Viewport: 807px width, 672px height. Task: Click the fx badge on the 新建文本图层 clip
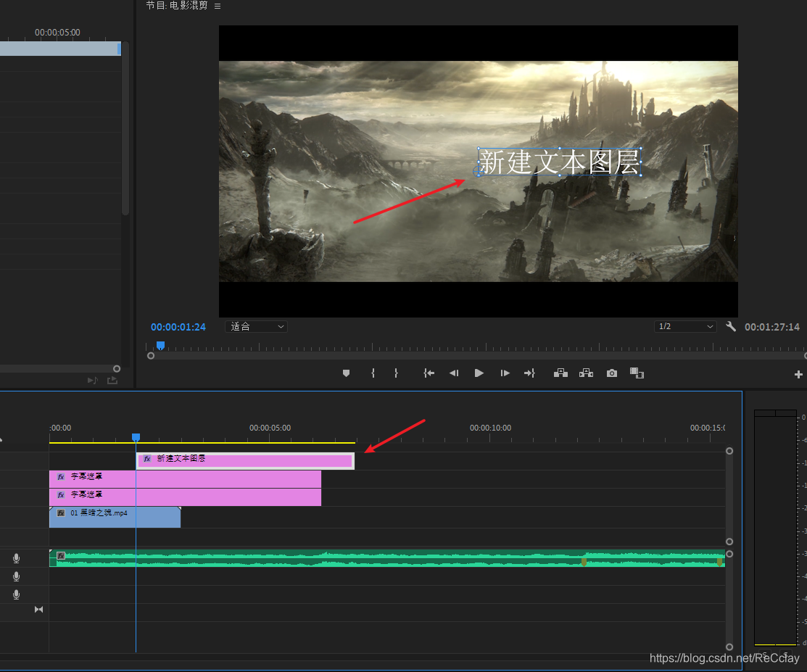[x=147, y=458]
